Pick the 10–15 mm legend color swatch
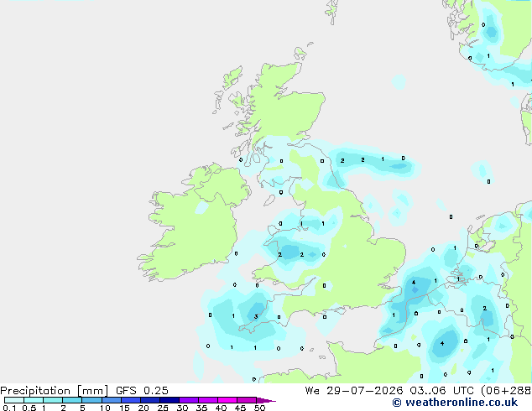The height and width of the screenshot is (411, 532). coord(112,400)
